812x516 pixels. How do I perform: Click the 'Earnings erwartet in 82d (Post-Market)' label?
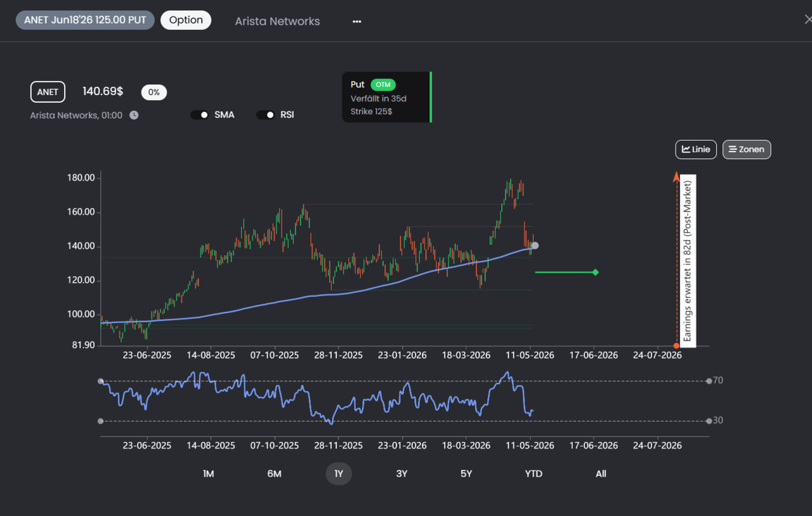tap(688, 261)
